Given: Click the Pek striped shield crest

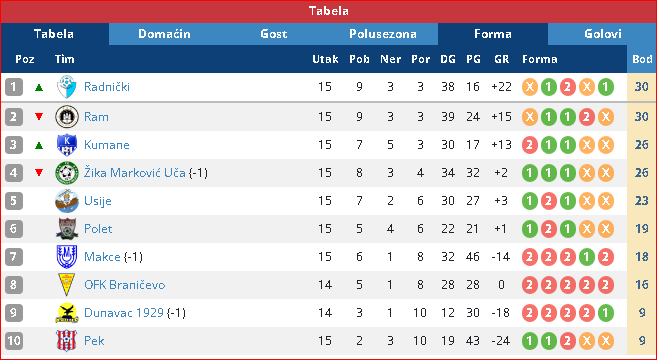Looking at the screenshot, I should point(67,341).
